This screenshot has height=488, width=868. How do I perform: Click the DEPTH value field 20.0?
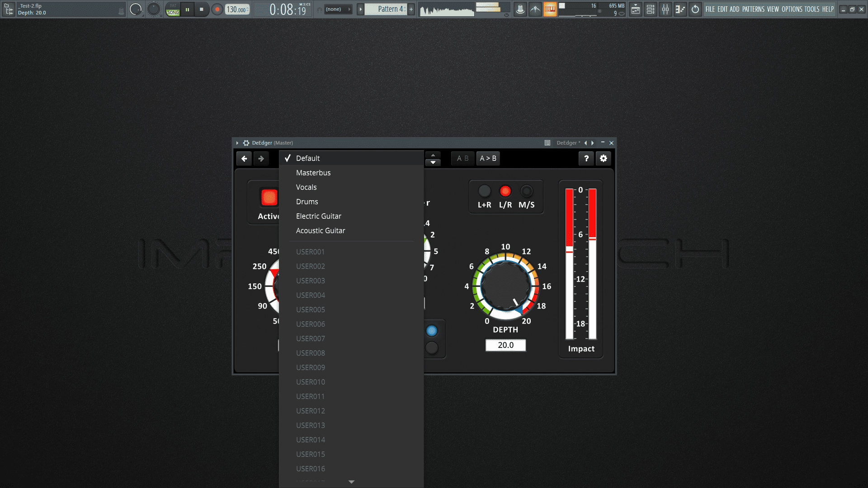[x=505, y=345]
